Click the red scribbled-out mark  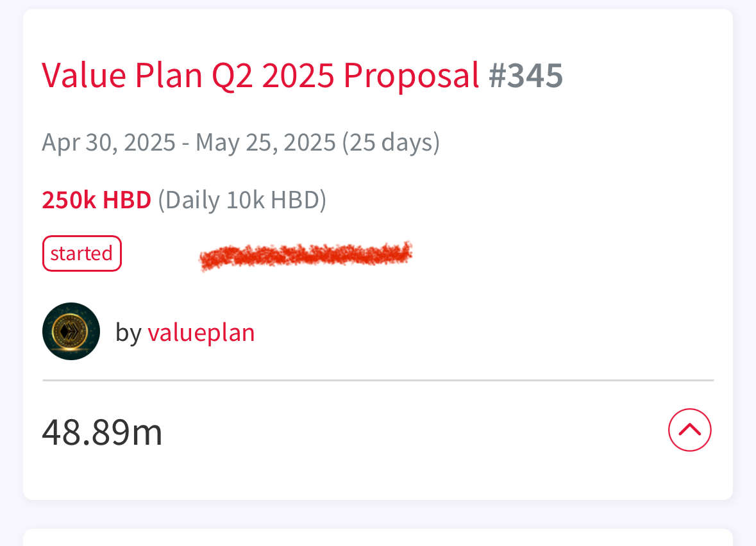306,255
